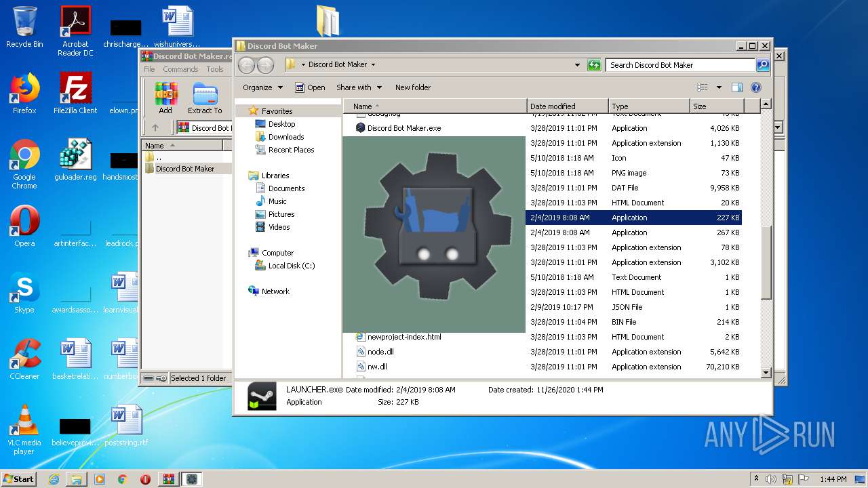Click volume icon in system tray
Viewport: 868px width, 488px height.
tap(772, 479)
